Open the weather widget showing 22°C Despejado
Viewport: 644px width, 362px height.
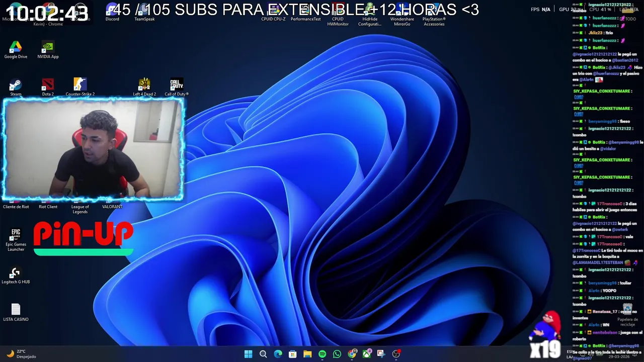[x=22, y=354]
